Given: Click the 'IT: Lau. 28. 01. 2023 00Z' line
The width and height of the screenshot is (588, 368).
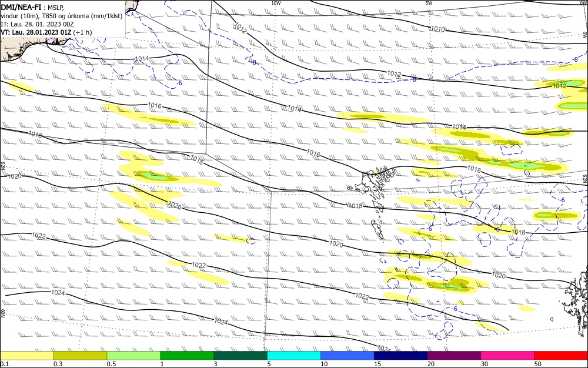Looking at the screenshot, I should point(37,24).
